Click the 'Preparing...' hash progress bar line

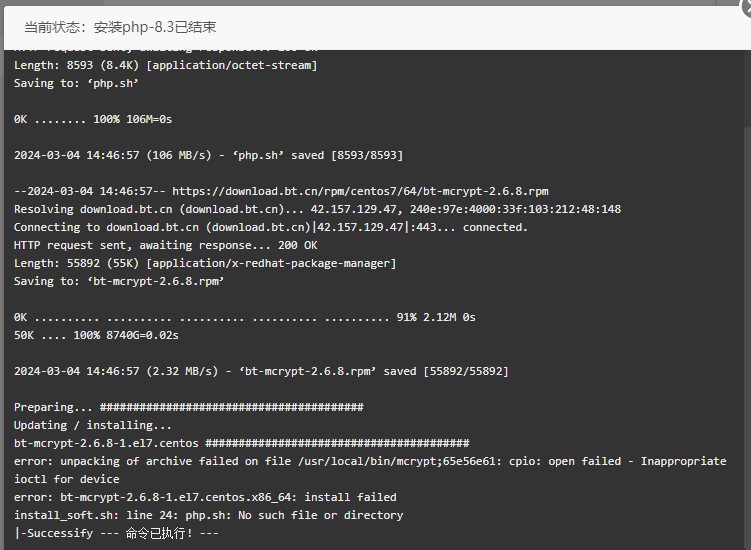[x=189, y=407]
